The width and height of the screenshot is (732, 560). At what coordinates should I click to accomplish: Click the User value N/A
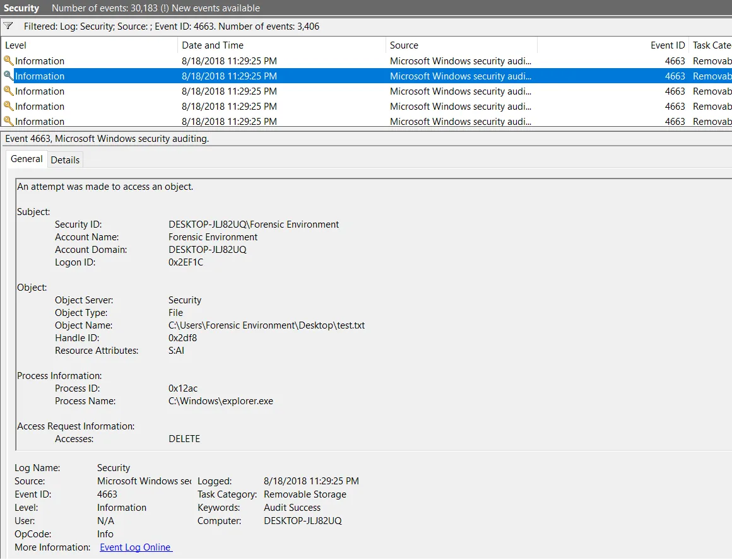[x=105, y=521]
